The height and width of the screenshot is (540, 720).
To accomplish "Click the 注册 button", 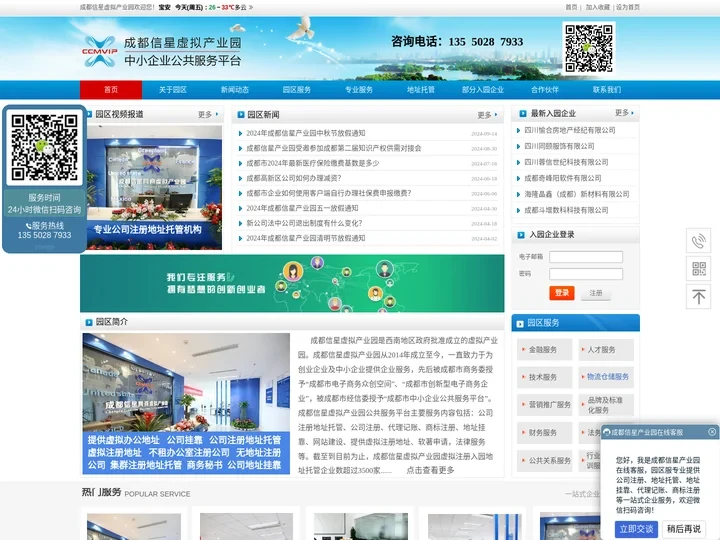I will [x=596, y=293].
